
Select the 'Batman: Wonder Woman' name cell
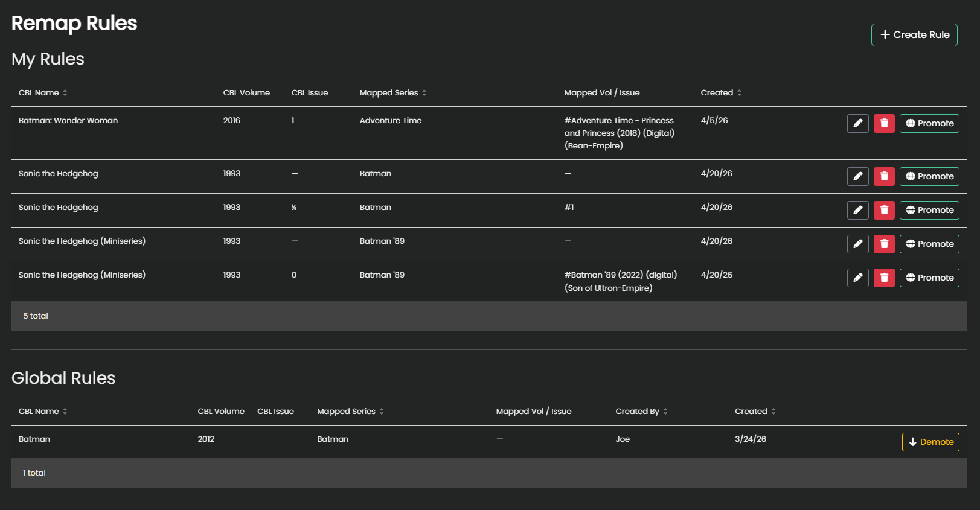pyautogui.click(x=68, y=120)
